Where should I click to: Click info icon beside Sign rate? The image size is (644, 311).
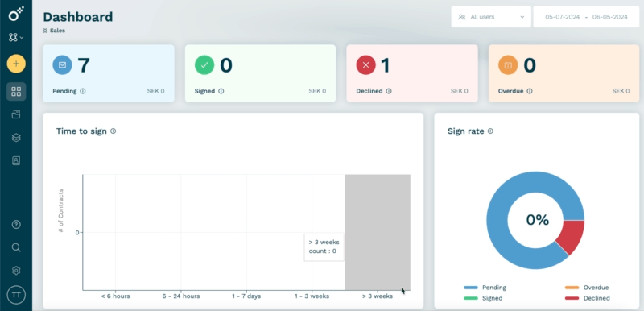tap(490, 131)
